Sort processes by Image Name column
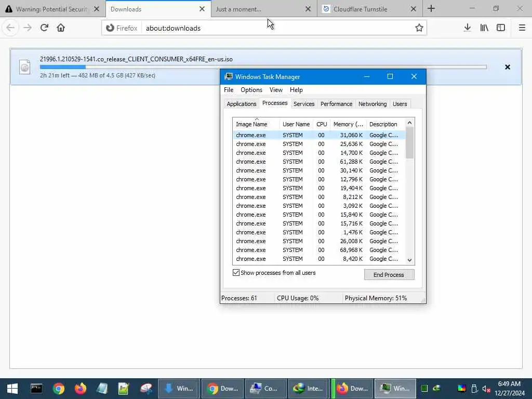The height and width of the screenshot is (399, 532). (x=256, y=124)
